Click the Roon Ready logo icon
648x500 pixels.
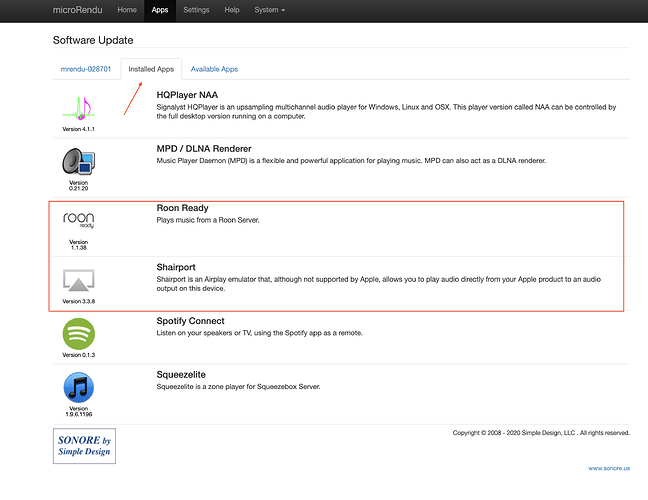coord(79,220)
